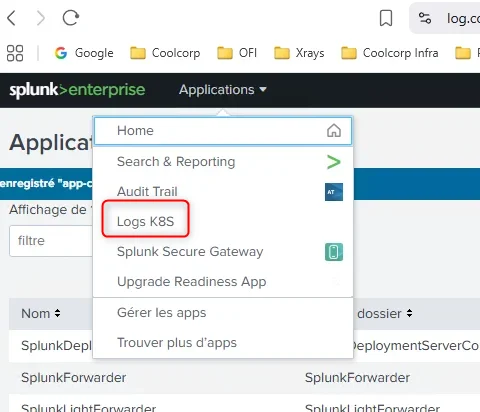Open Search & Reporting app
This screenshot has height=412, width=480.
click(x=223, y=162)
